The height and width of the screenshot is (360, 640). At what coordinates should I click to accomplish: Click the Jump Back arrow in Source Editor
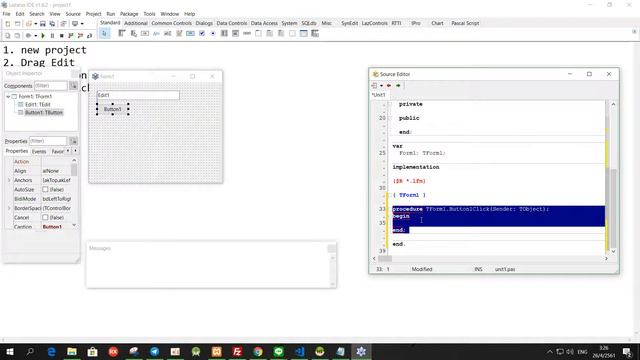click(389, 86)
